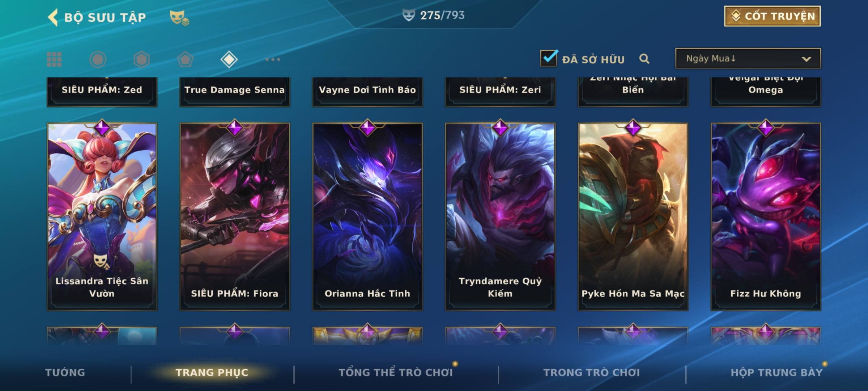This screenshot has width=868, height=391.
Task: Open the Trong Trò Chơi tab
Action: [x=592, y=372]
